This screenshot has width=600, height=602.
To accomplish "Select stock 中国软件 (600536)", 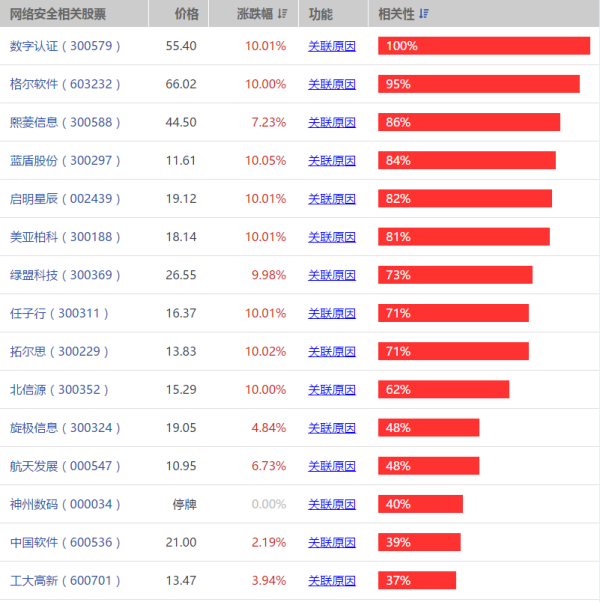I will [65, 542].
